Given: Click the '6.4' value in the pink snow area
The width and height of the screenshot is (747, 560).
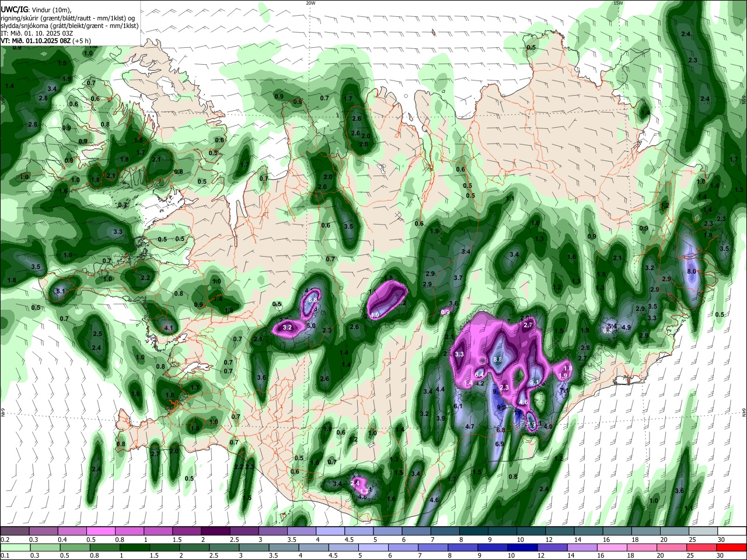Looking at the screenshot, I should point(480,374).
